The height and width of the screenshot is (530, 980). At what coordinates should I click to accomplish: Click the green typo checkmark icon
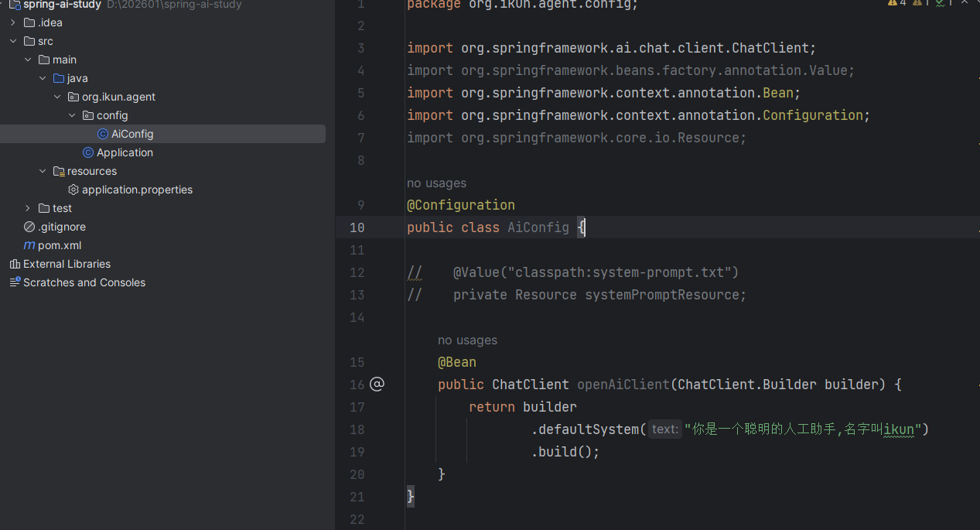[x=939, y=3]
